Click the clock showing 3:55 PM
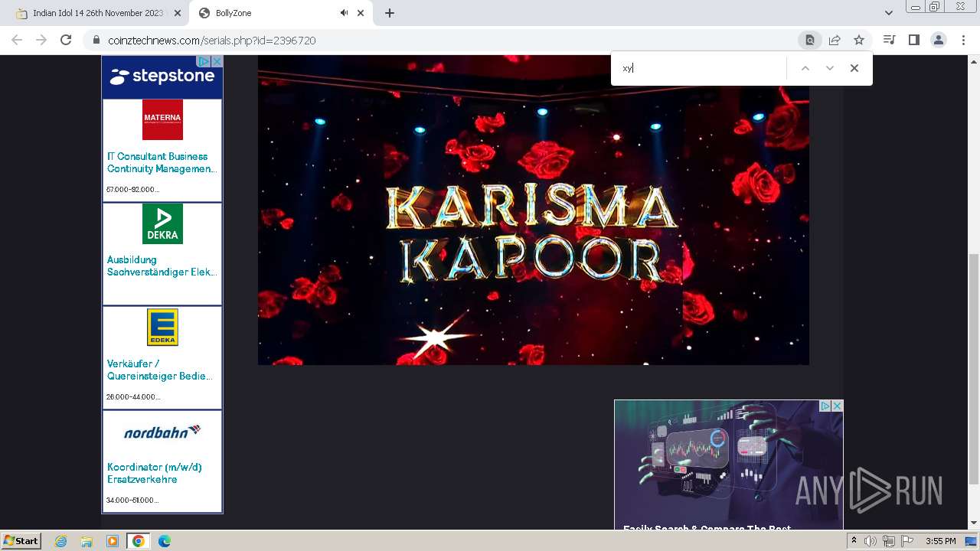980x551 pixels. pyautogui.click(x=941, y=541)
